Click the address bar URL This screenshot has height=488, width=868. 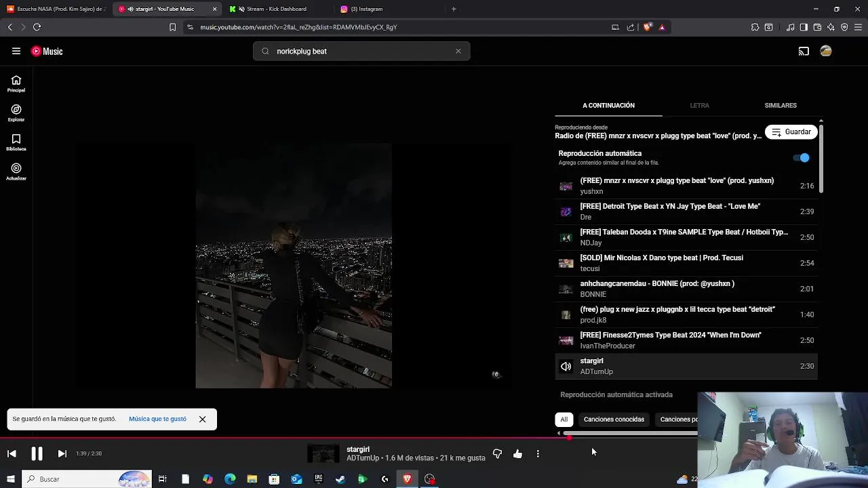pos(298,27)
